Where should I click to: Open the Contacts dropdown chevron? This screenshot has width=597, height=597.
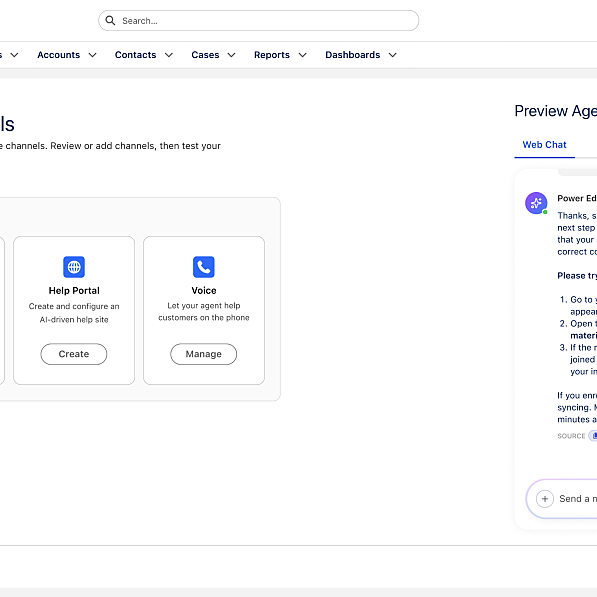[x=169, y=55]
